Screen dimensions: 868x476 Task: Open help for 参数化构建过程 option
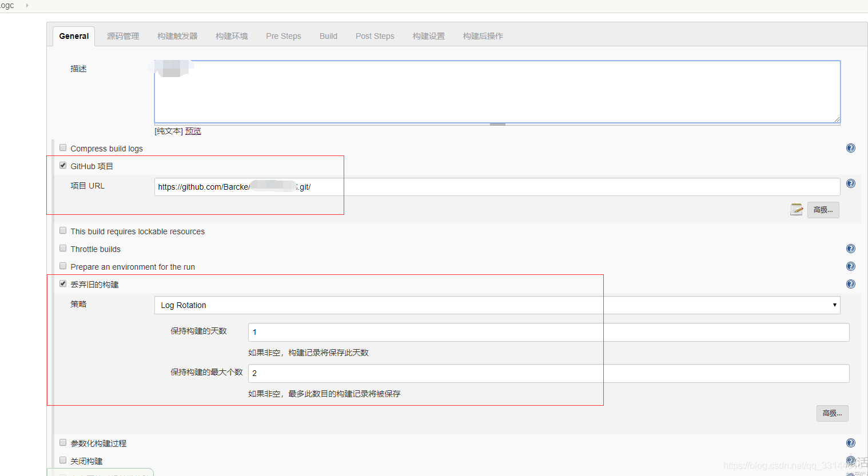(x=851, y=443)
